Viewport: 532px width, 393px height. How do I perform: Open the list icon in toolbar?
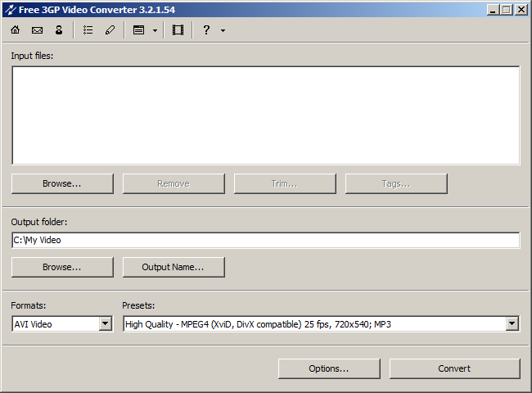pyautogui.click(x=88, y=30)
